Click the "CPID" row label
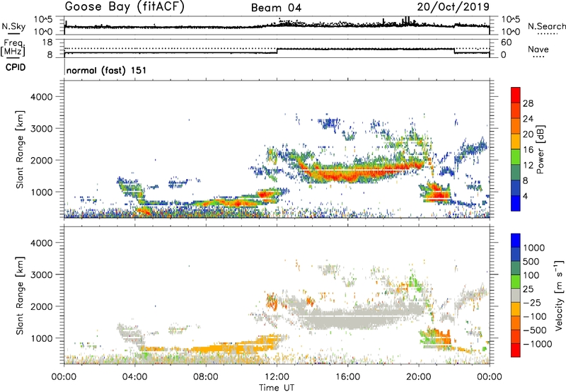The width and height of the screenshot is (566, 392). tap(16, 67)
